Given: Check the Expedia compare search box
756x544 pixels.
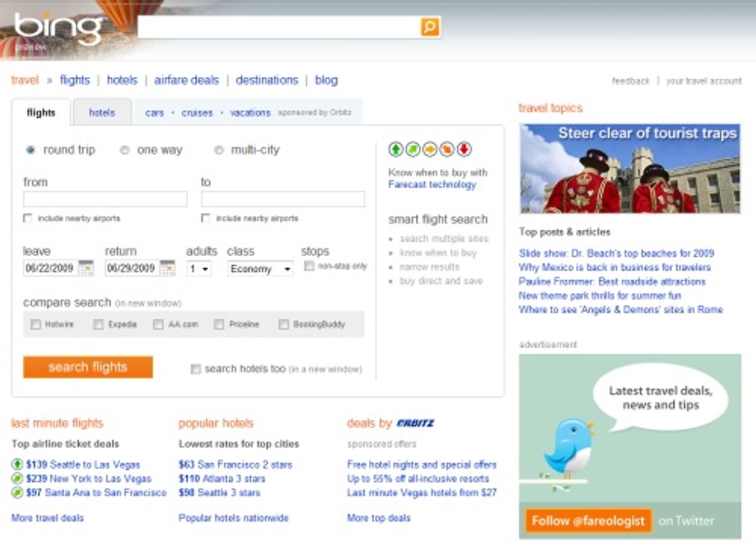Looking at the screenshot, I should pyautogui.click(x=98, y=324).
